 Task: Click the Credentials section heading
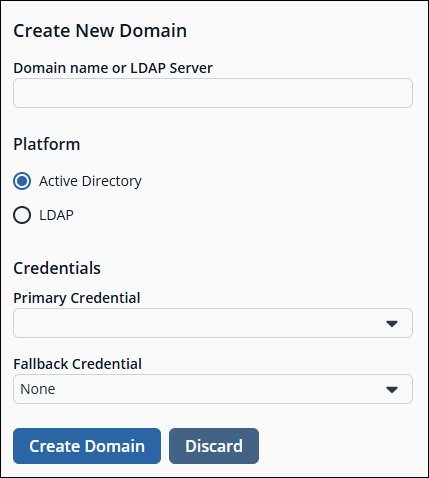point(57,268)
